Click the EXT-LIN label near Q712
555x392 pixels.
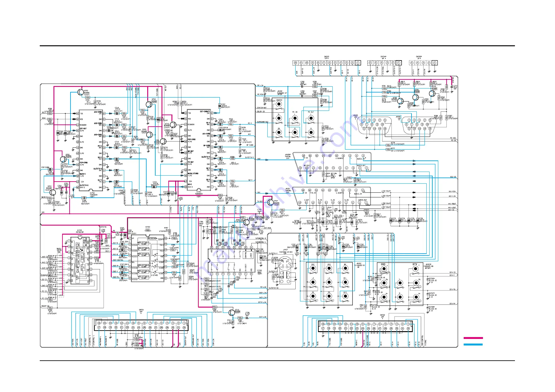[x=263, y=317]
